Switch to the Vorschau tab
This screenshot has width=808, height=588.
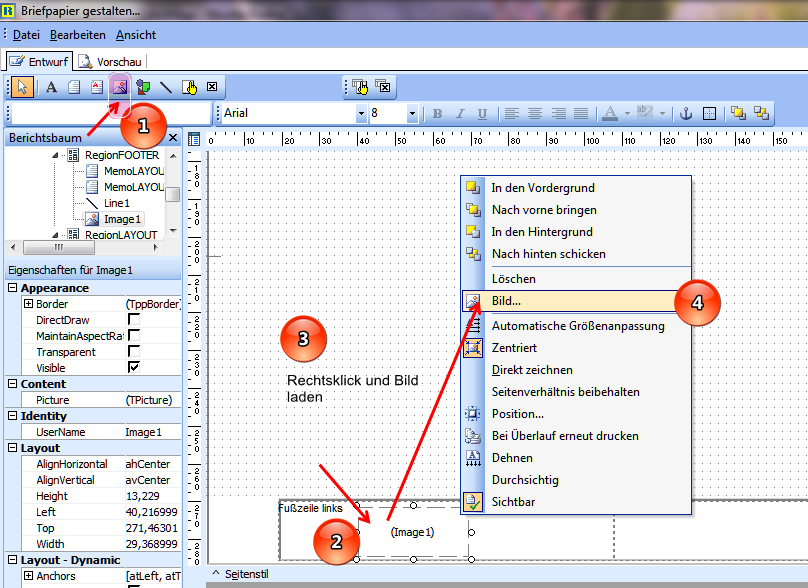coord(110,62)
